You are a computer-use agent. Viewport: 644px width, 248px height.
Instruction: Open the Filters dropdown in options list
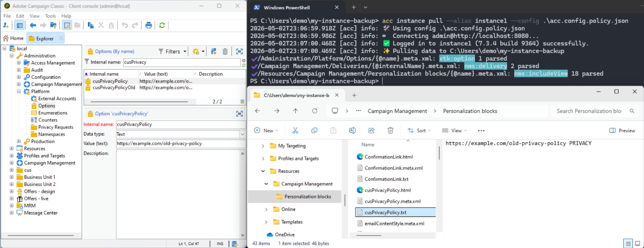(x=172, y=51)
